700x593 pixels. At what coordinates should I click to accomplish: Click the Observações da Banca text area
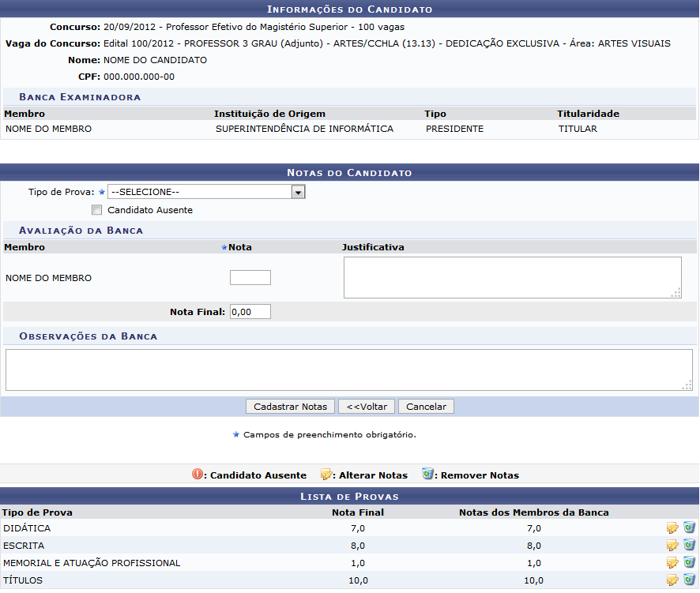pyautogui.click(x=348, y=370)
